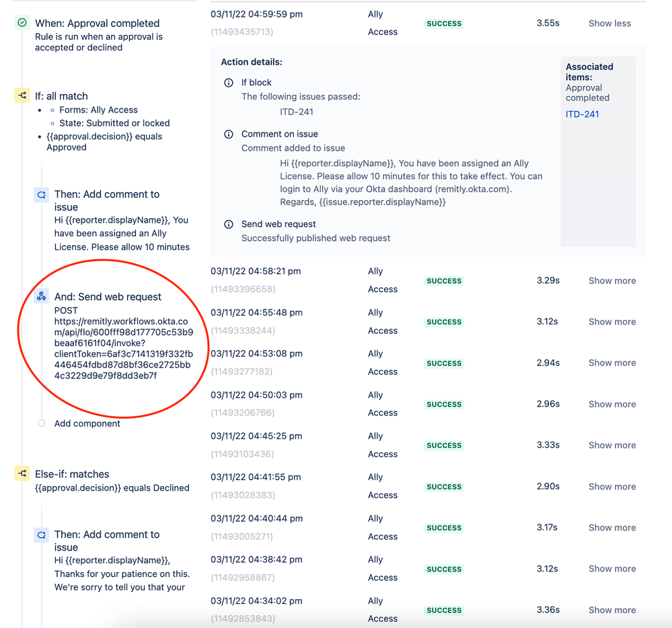Click {{approval.decision}} equals Declined text
The image size is (672, 628).
point(112,488)
